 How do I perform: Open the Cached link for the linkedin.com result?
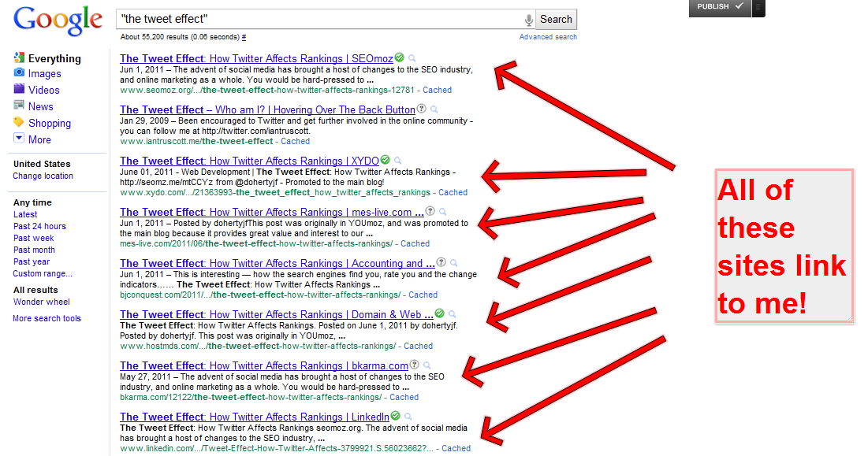coord(456,448)
